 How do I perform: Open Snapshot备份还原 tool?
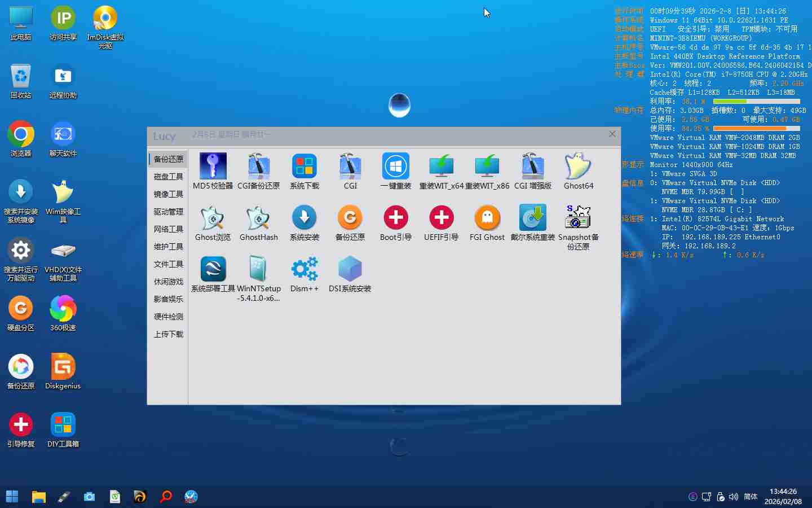(578, 218)
